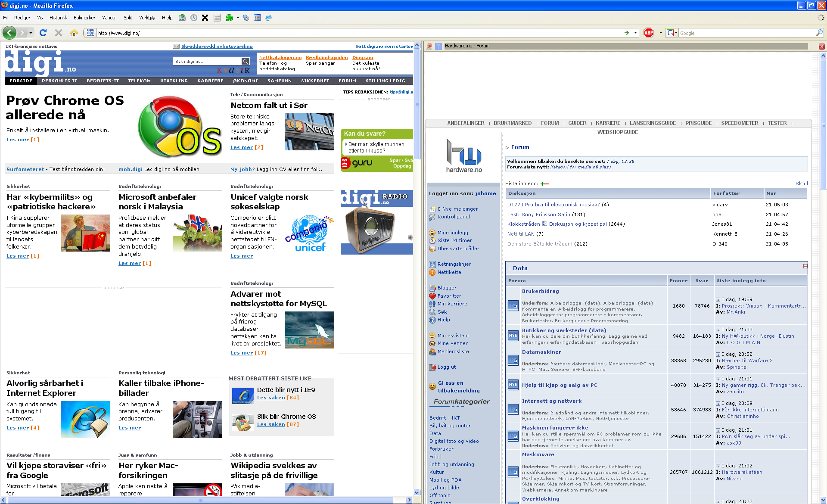This screenshot has height=504, width=827.
Task: Go back with the green Back arrow
Action: [x=9, y=33]
